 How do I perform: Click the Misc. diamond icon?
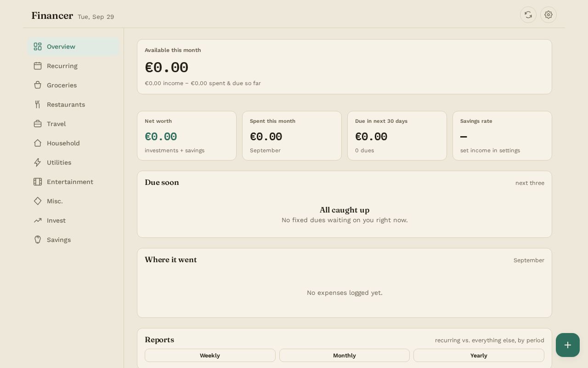38,201
